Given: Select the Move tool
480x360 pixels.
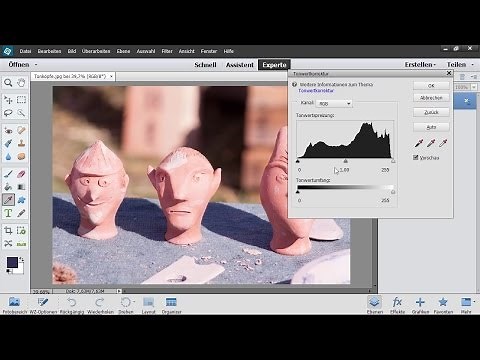Looking at the screenshot, I should (x=8, y=100).
